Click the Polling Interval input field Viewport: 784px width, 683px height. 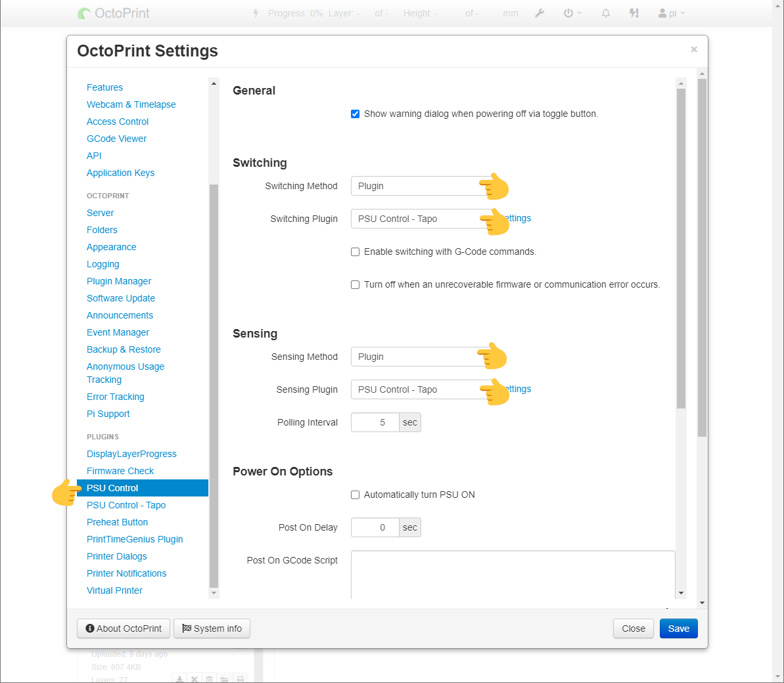click(375, 422)
